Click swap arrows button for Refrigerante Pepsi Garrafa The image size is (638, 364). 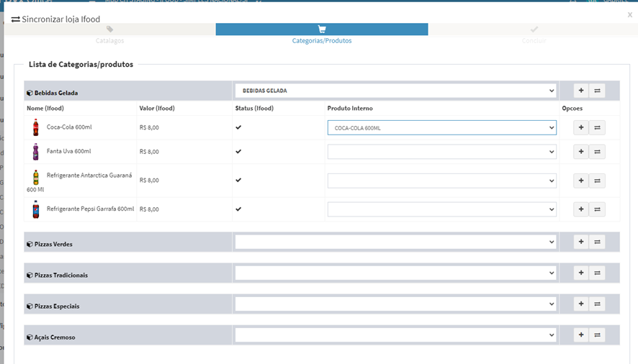597,209
